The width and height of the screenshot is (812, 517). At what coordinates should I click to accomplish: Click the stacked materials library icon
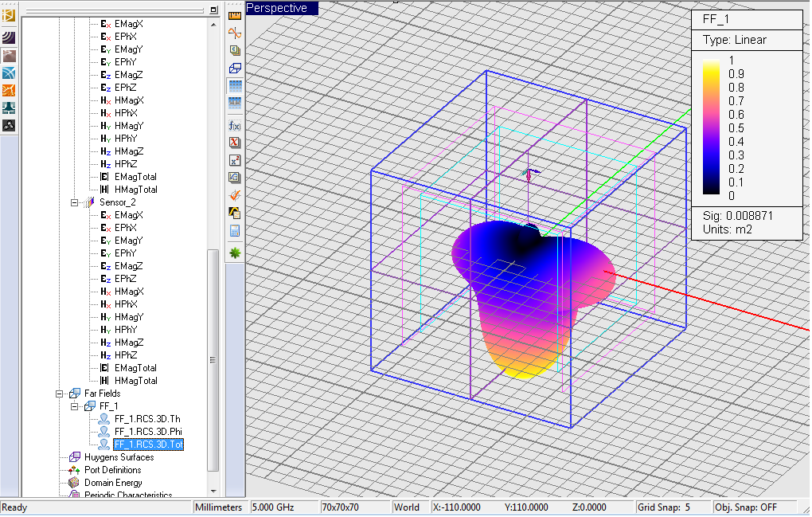pos(235,50)
